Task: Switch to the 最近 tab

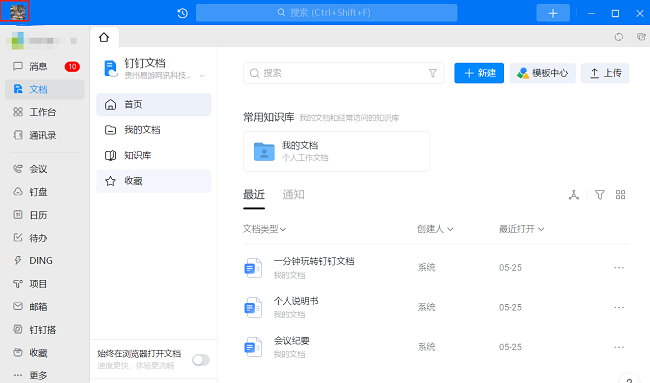Action: [x=254, y=195]
